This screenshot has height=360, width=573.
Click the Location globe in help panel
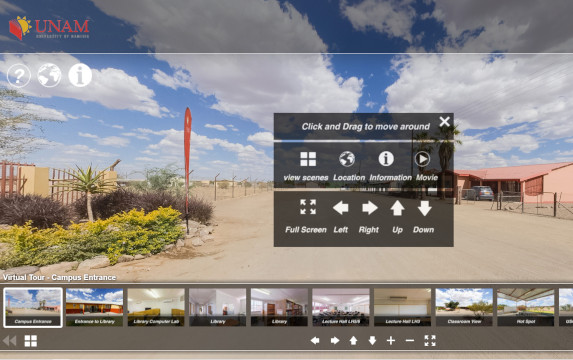coord(347,159)
